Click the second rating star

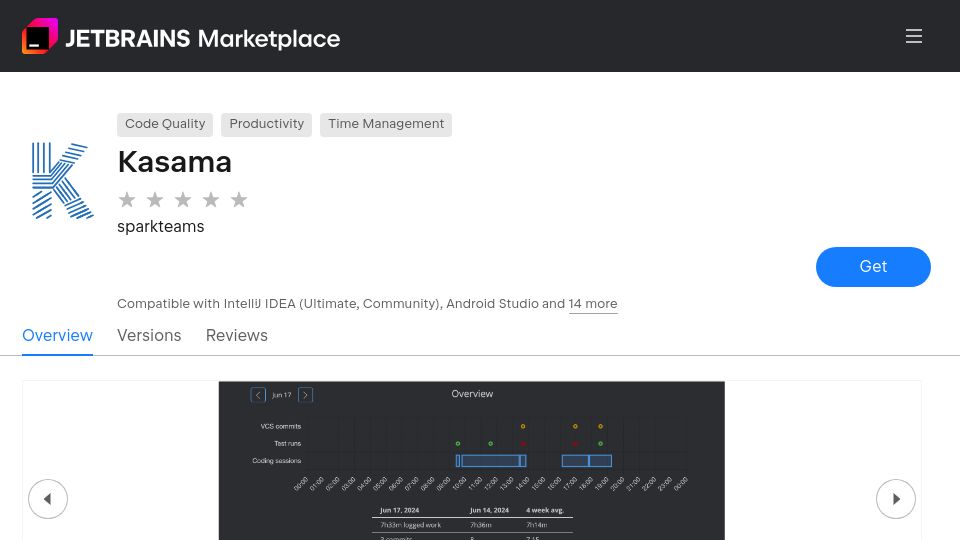[155, 200]
